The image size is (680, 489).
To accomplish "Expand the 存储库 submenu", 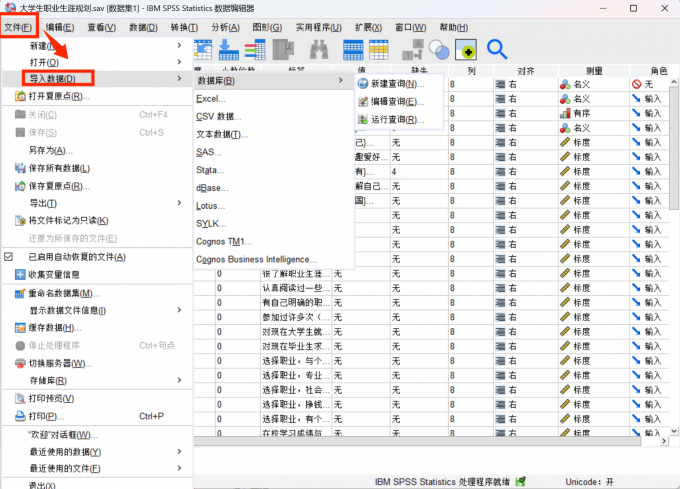I will [x=179, y=381].
